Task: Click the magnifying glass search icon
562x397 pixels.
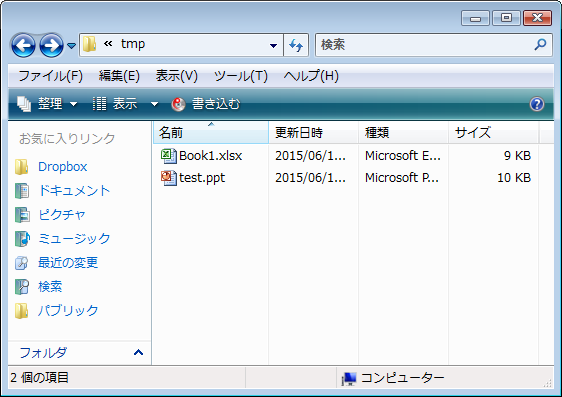Action: [x=540, y=44]
